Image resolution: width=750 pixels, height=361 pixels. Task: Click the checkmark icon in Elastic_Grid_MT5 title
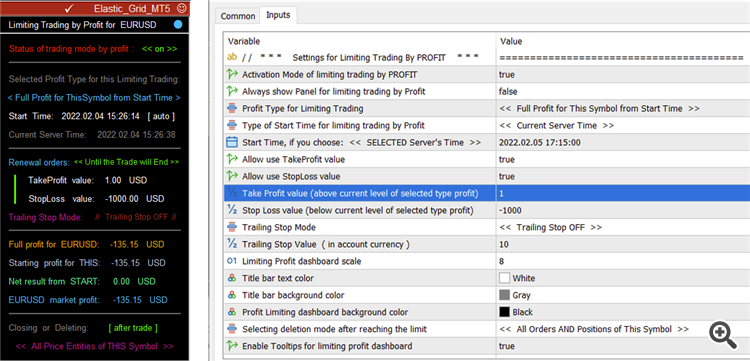pos(68,8)
